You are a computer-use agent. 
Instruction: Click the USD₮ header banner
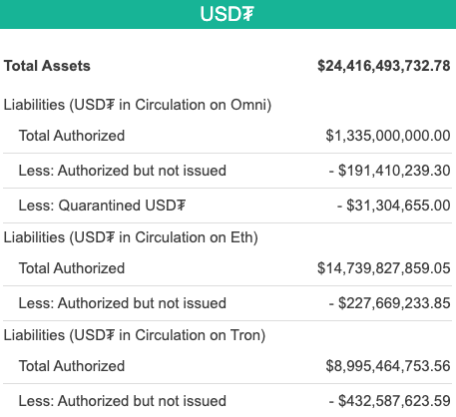tap(228, 14)
